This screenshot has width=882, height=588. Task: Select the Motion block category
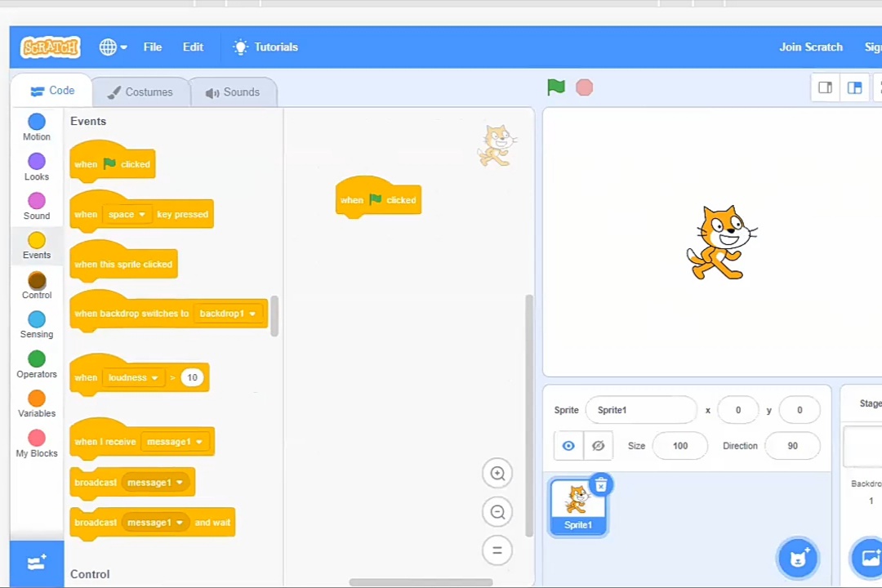(x=36, y=128)
